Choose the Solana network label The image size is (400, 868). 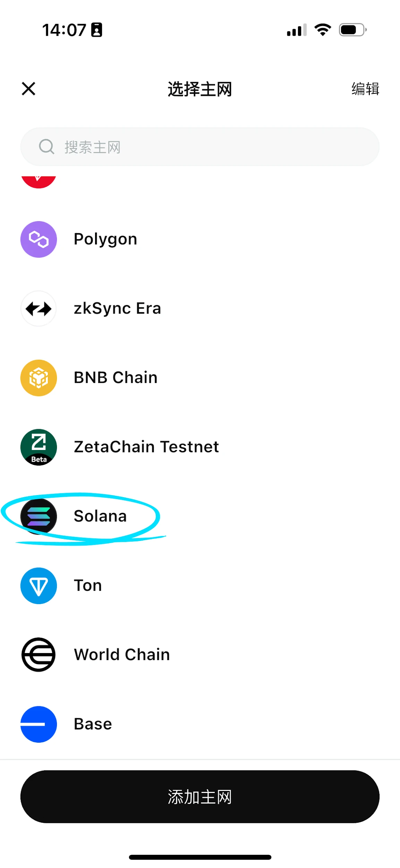tap(100, 516)
